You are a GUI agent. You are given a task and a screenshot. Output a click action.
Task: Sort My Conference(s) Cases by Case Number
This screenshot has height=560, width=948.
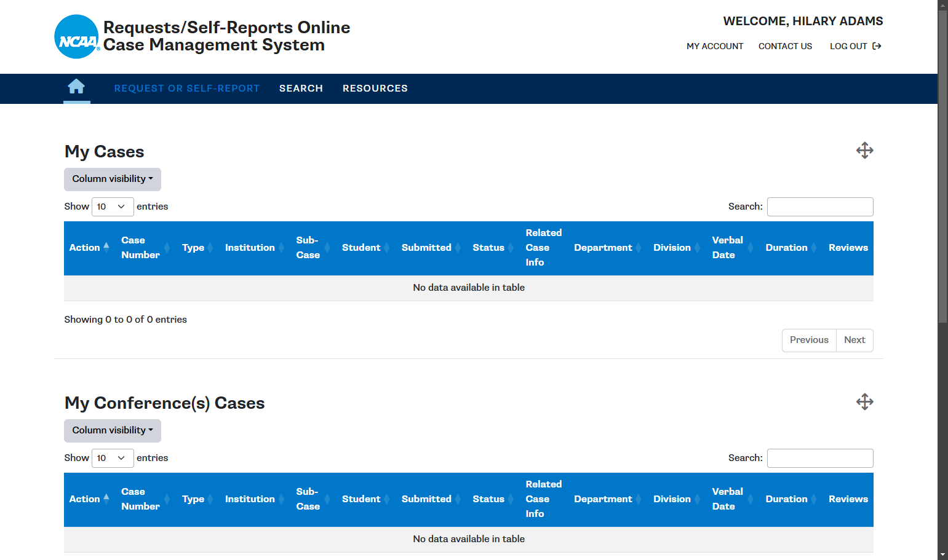click(145, 499)
